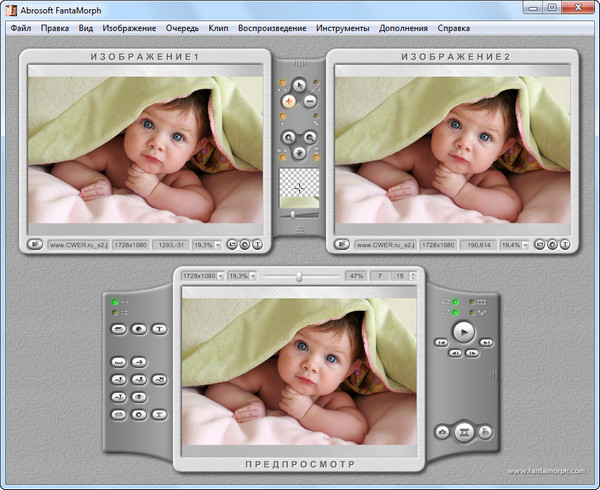Screen dimensions: 600x490
Task: Select the delete key dot (minus) tool
Action: tap(310, 102)
